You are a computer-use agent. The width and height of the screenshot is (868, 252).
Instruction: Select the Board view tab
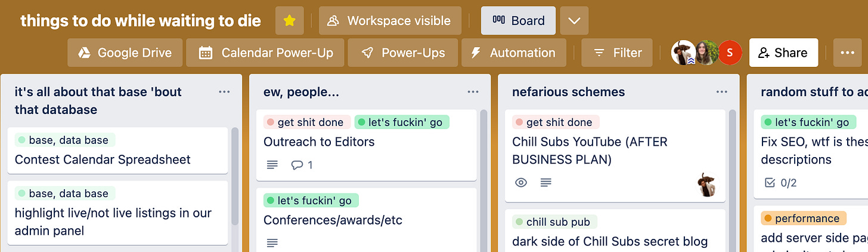coord(519,21)
